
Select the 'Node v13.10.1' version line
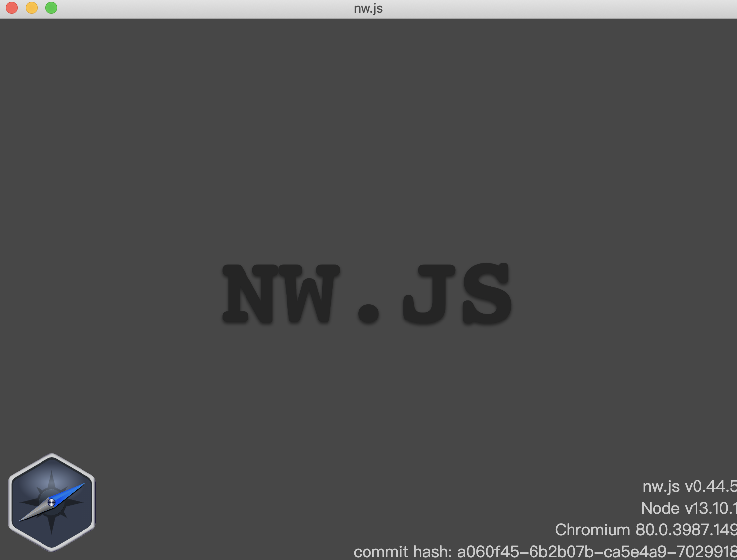(x=689, y=508)
